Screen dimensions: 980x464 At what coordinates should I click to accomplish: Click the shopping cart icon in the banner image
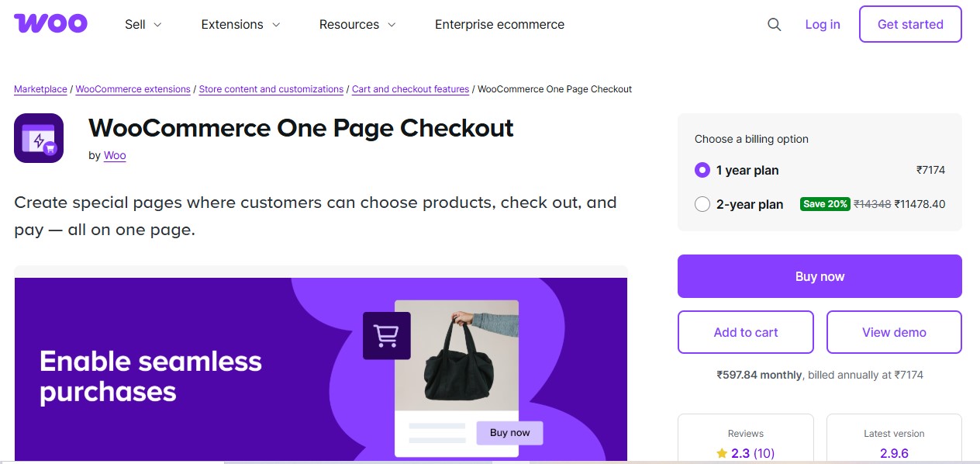(386, 335)
